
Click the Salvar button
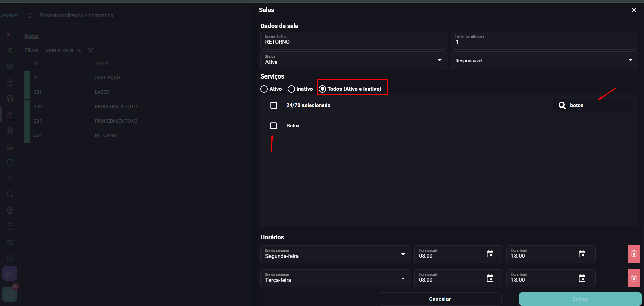coord(580,299)
